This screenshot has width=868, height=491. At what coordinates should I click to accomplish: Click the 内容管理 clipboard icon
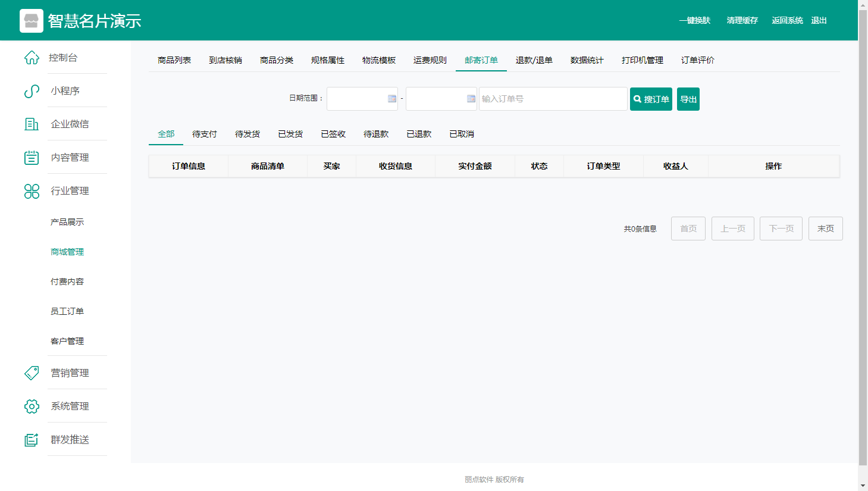click(32, 158)
